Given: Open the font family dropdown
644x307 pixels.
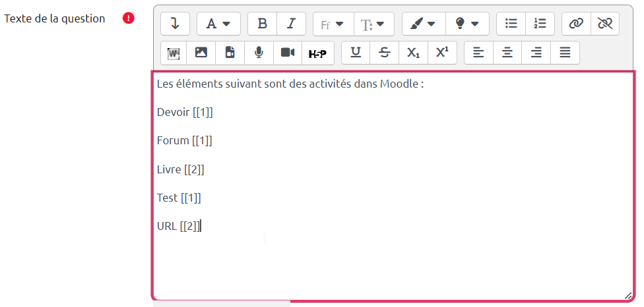Looking at the screenshot, I should (333, 24).
